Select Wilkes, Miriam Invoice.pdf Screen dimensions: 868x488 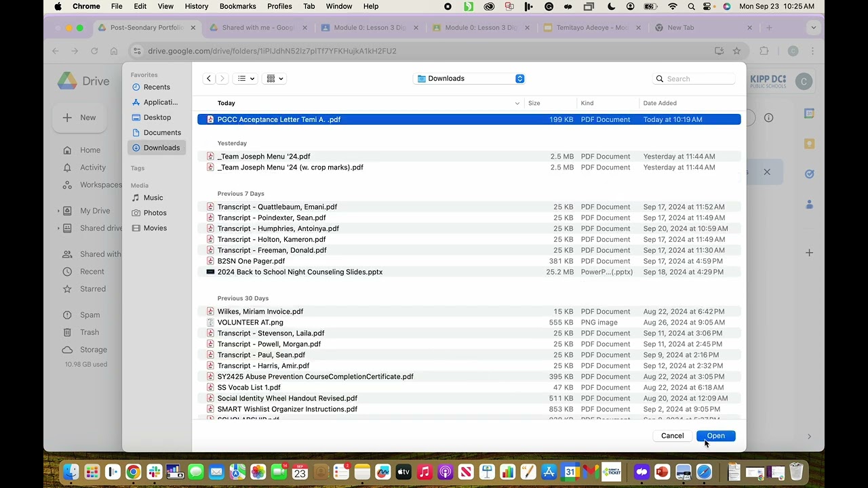pos(469,312)
